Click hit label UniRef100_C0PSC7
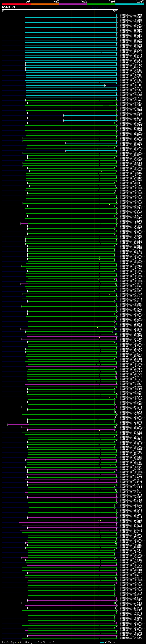 [x=131, y=63]
